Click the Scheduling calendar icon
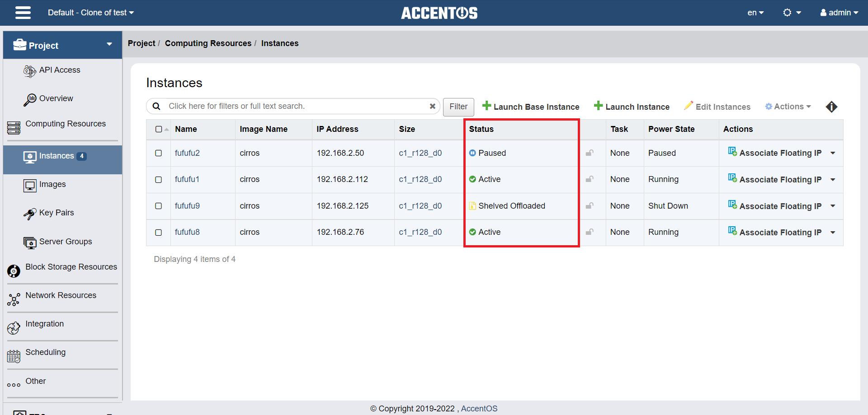This screenshot has height=415, width=868. (14, 356)
